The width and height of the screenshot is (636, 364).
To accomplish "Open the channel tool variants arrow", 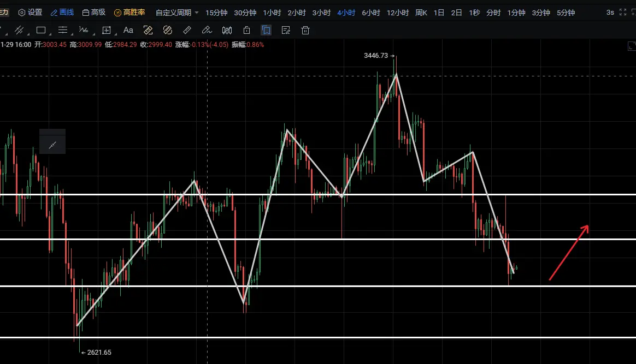I will 28,34.
